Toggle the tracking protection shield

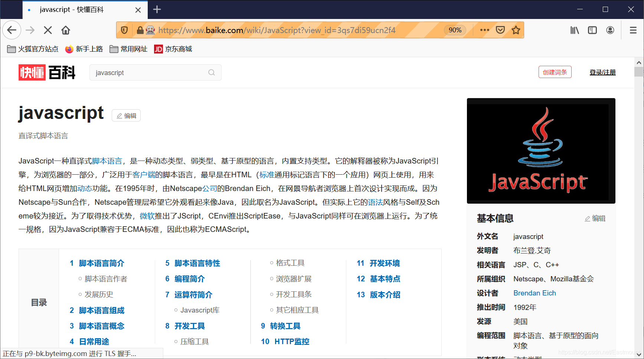(x=124, y=30)
